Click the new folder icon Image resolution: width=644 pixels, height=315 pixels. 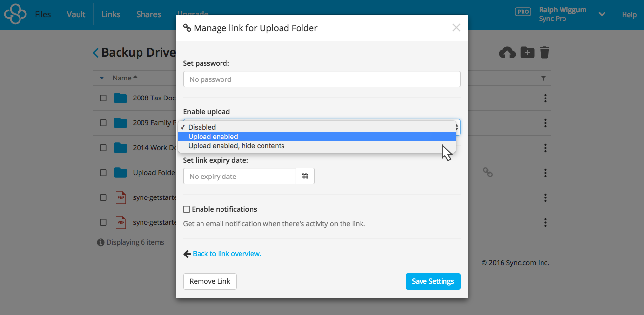pos(527,52)
